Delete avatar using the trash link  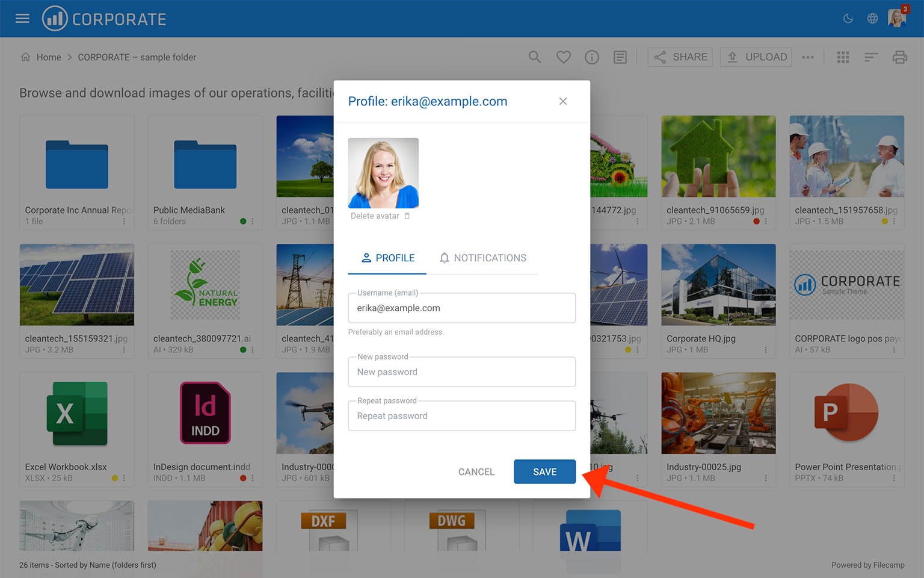click(380, 216)
